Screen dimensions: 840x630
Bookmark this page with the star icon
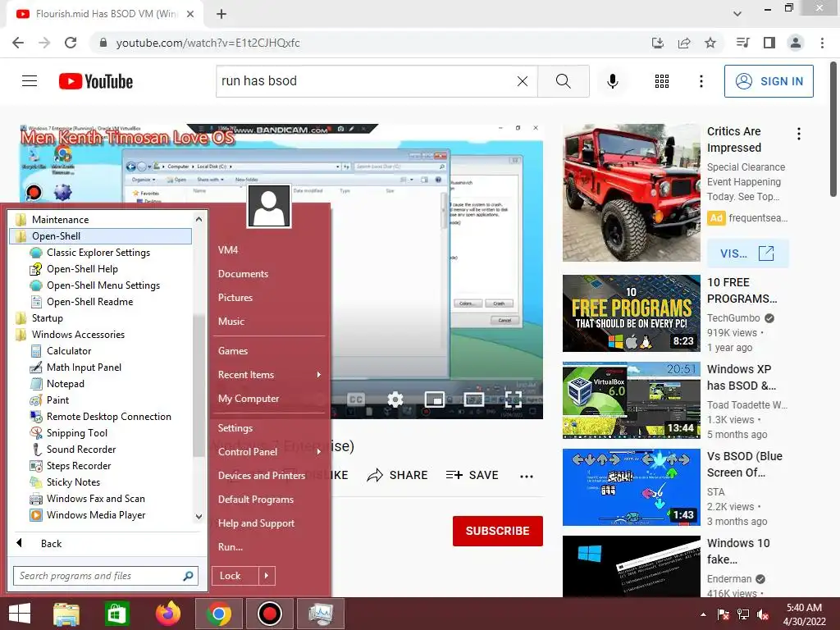(x=710, y=43)
